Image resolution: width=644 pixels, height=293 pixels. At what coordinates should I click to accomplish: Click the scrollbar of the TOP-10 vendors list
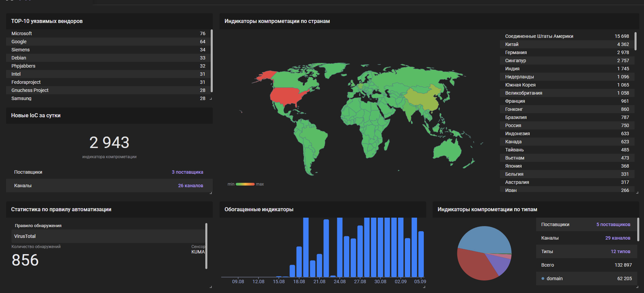[x=212, y=60]
